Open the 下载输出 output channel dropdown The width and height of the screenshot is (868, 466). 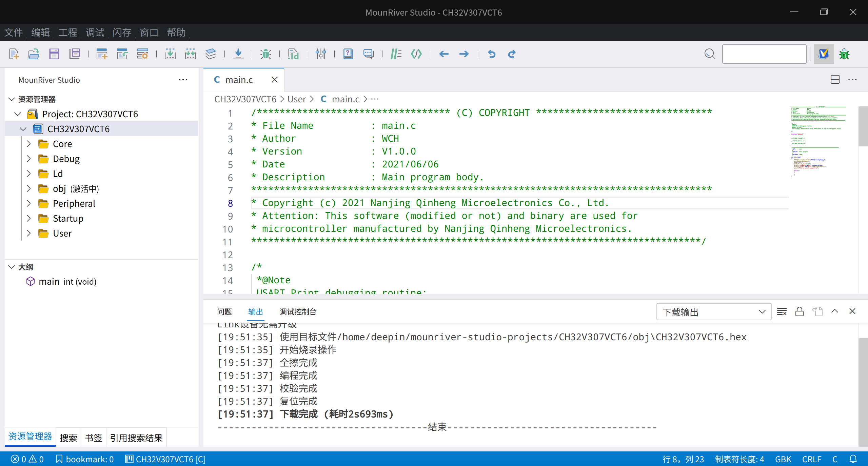click(714, 312)
